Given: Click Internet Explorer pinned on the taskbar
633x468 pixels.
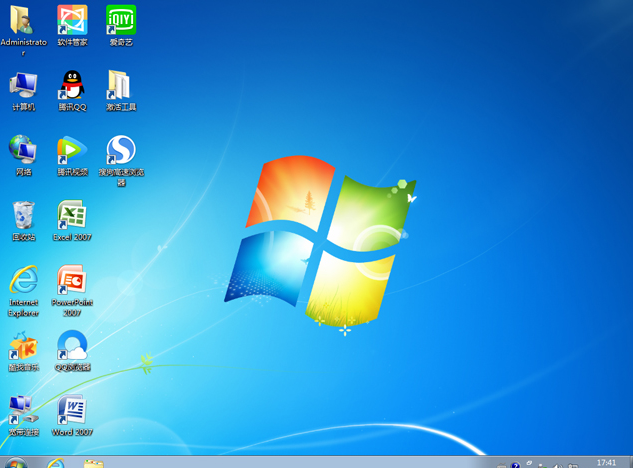Looking at the screenshot, I should (56, 463).
